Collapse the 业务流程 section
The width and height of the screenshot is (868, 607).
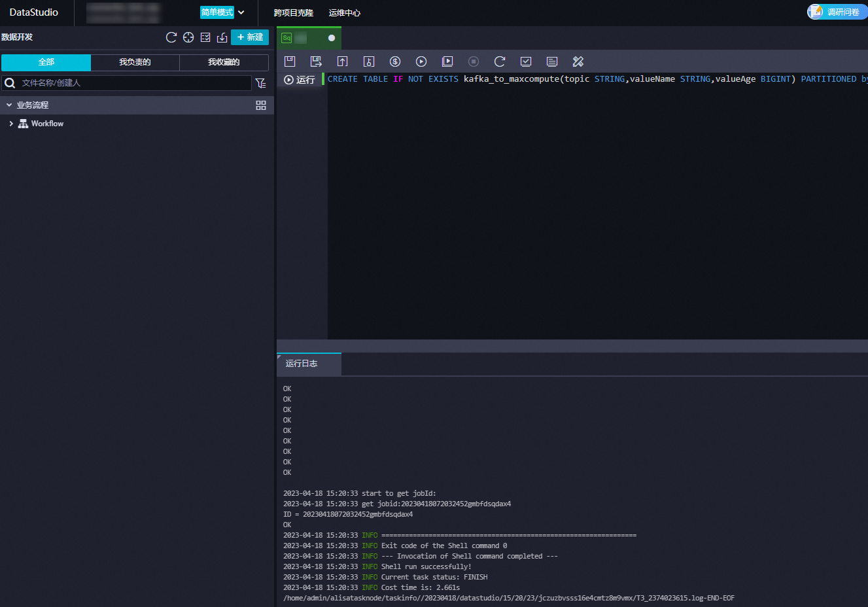tap(9, 105)
